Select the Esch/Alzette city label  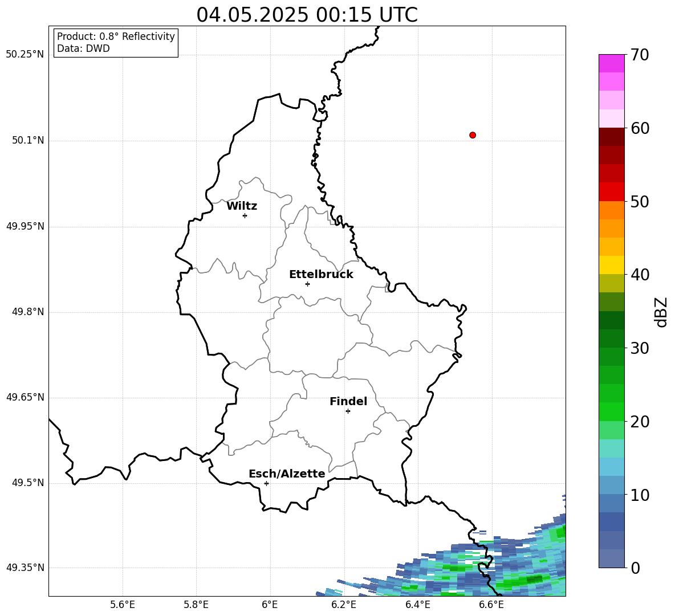pyautogui.click(x=287, y=474)
